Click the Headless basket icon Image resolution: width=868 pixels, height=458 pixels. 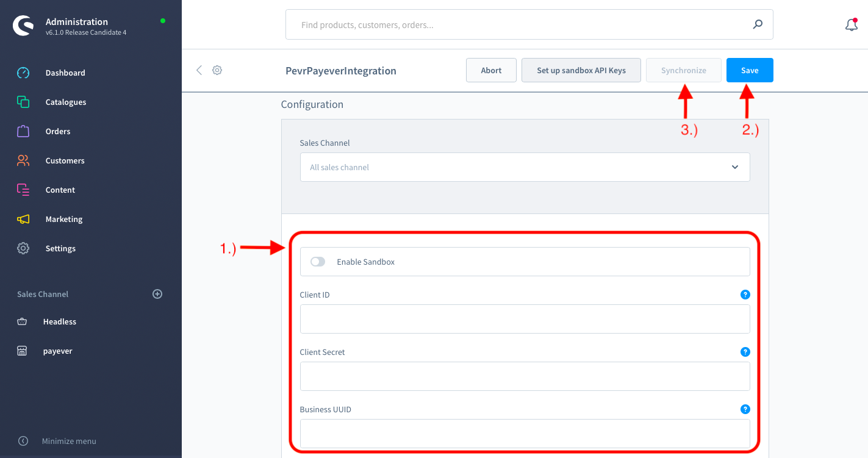(x=22, y=321)
